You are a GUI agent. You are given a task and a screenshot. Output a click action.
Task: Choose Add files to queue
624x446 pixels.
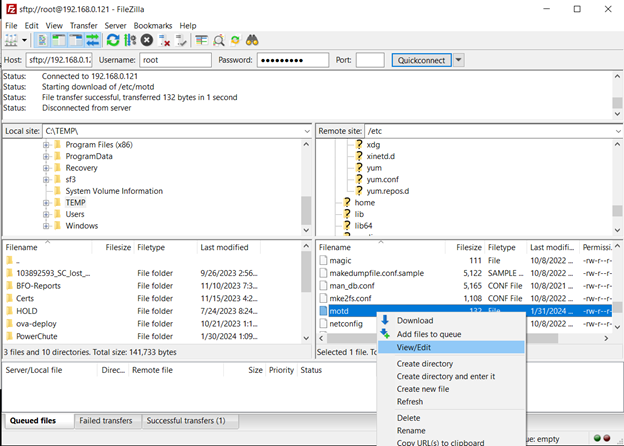click(450, 334)
